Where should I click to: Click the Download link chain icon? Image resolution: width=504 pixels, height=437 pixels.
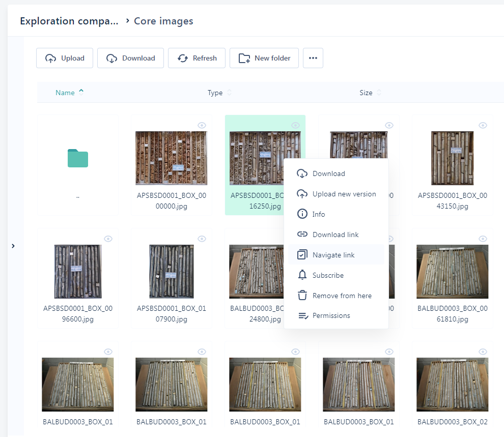point(302,235)
